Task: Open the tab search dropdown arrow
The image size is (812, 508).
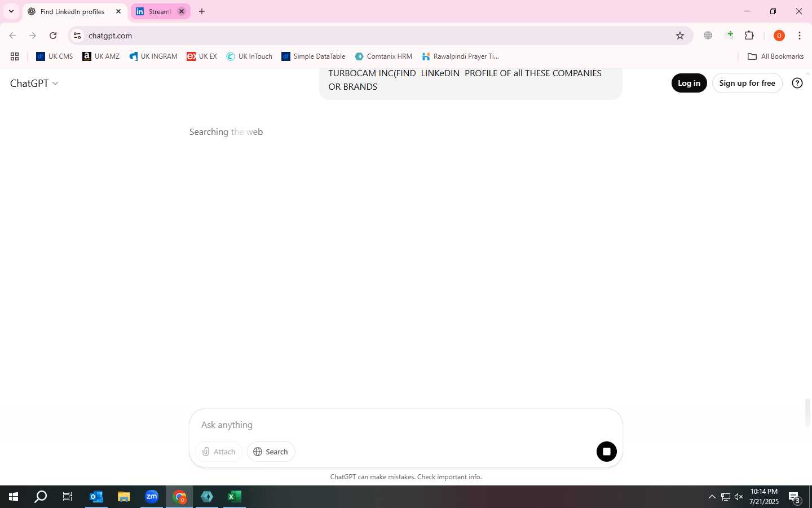Action: point(11,11)
